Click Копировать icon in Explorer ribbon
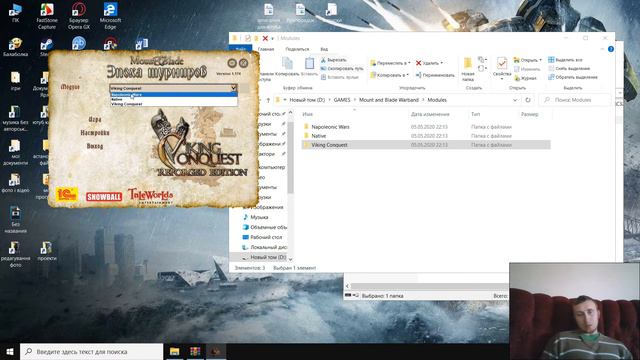The image size is (640, 360). 287,67
